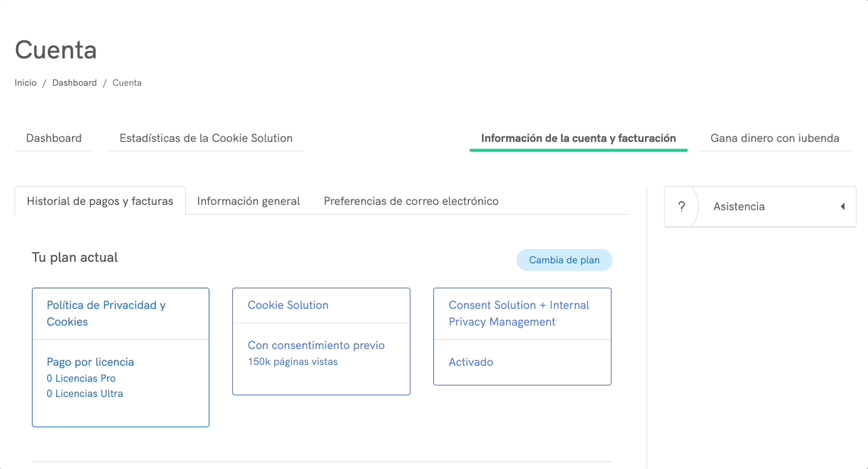Go to Gana dinero con iubenda tab
868x469 pixels.
tap(775, 138)
